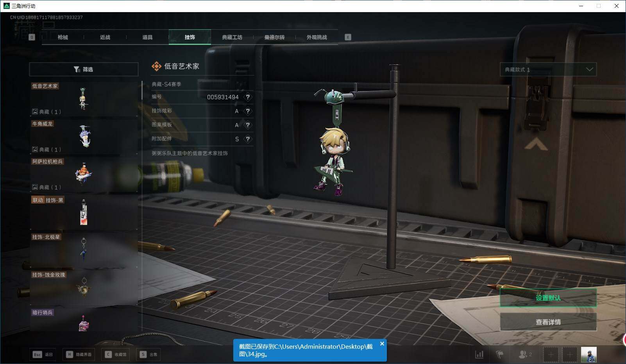This screenshot has height=364, width=626.
Task: Open the 道具 tab
Action: click(x=147, y=37)
